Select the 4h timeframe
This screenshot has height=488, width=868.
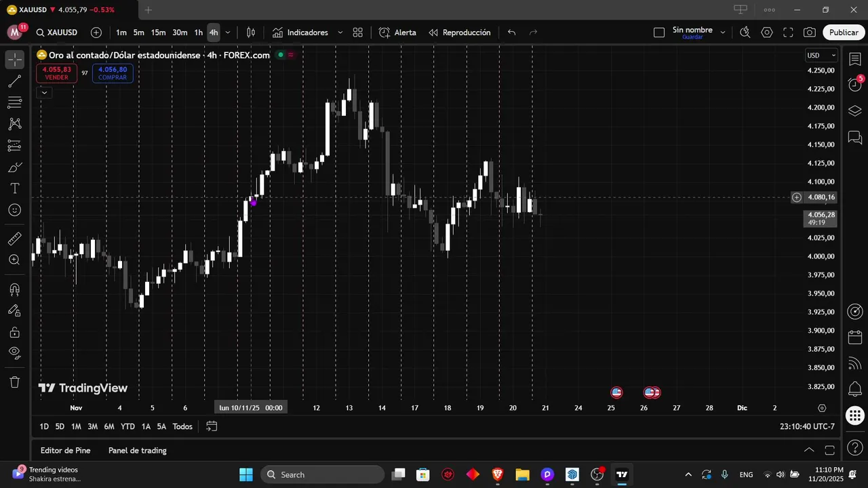(214, 33)
